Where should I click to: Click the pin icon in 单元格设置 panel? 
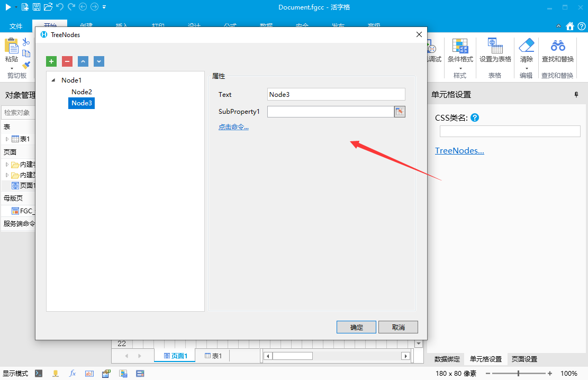click(576, 95)
